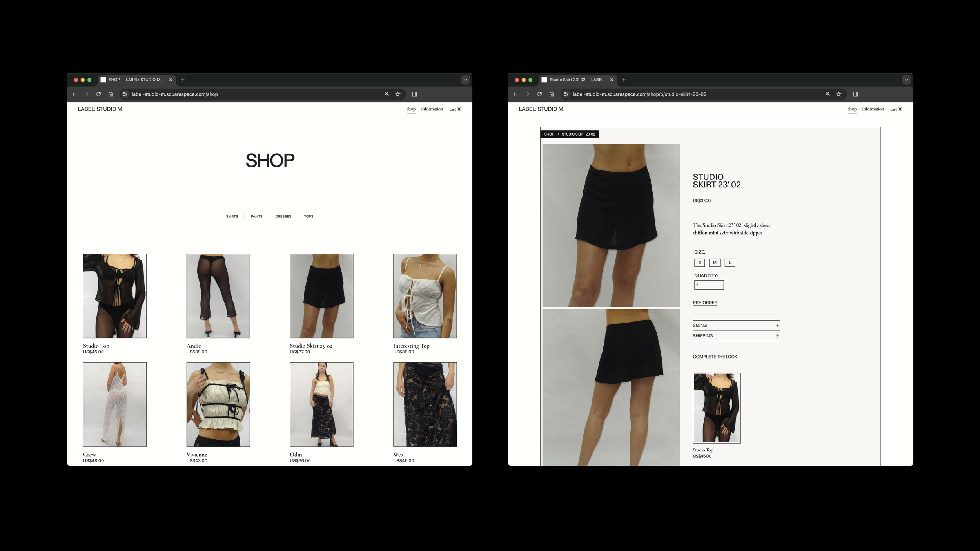Select size S option

pyautogui.click(x=699, y=263)
